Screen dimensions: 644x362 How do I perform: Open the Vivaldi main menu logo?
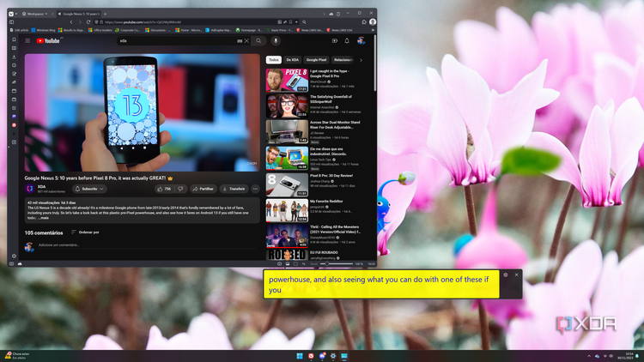tap(11, 14)
